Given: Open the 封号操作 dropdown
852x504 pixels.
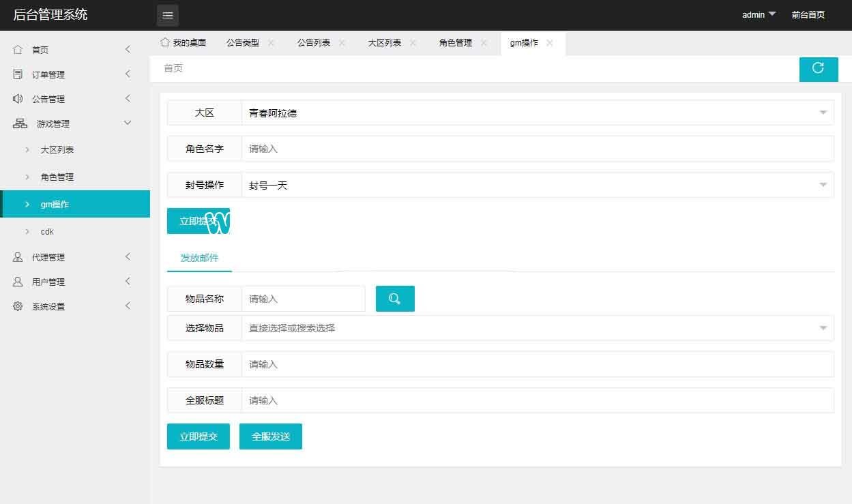Looking at the screenshot, I should pyautogui.click(x=537, y=186).
